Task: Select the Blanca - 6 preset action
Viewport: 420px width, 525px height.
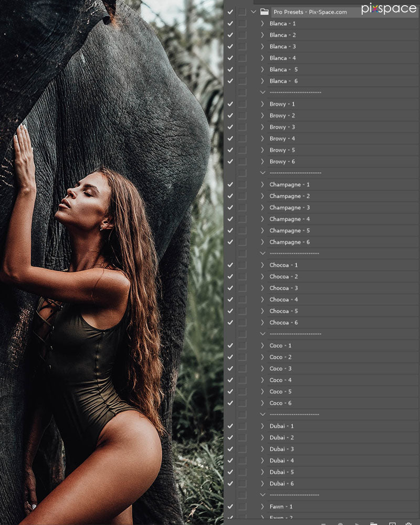Action: tap(283, 81)
